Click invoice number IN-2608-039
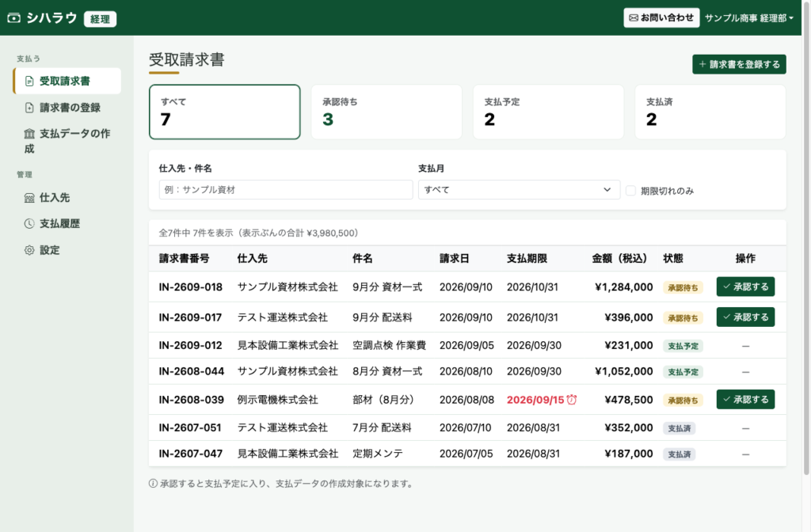The width and height of the screenshot is (811, 532). tap(192, 400)
